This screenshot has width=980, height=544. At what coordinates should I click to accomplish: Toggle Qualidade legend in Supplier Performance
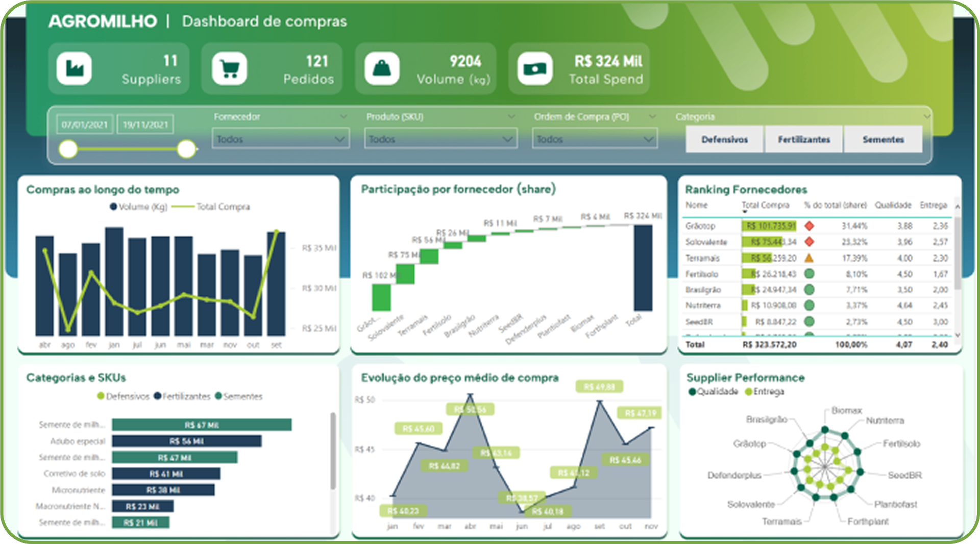[713, 392]
